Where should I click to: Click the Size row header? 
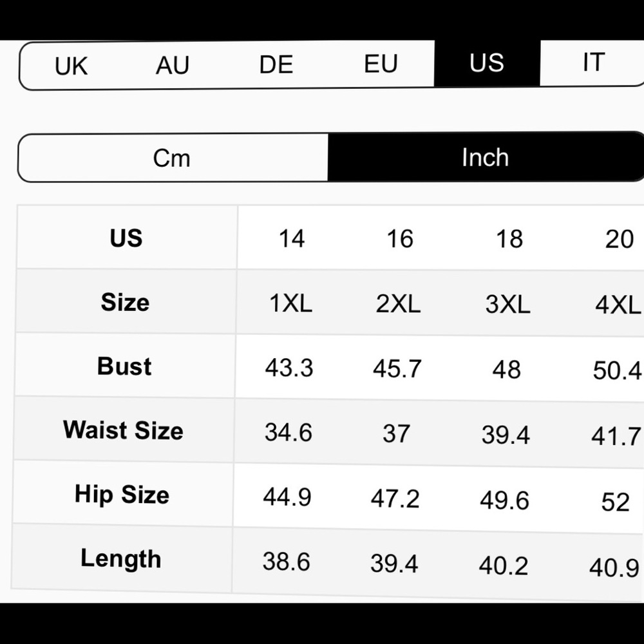(x=125, y=302)
